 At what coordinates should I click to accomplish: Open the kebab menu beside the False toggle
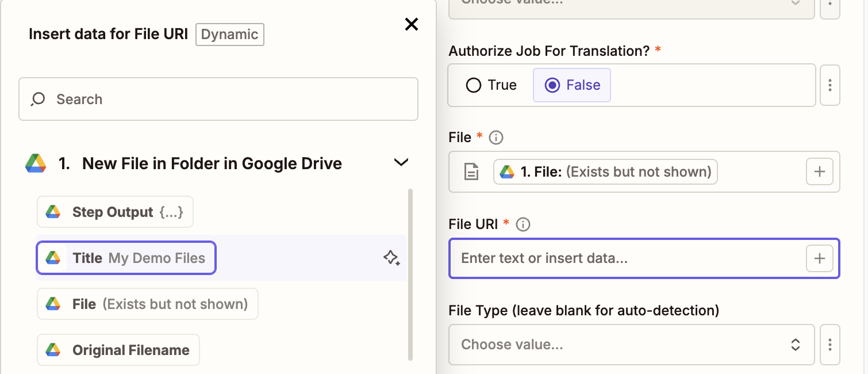(830, 85)
